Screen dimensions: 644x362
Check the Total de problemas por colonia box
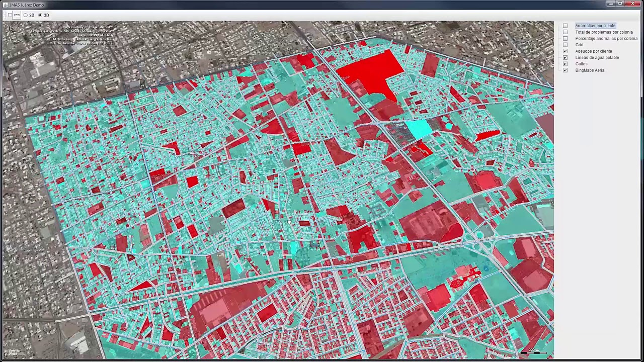[565, 32]
